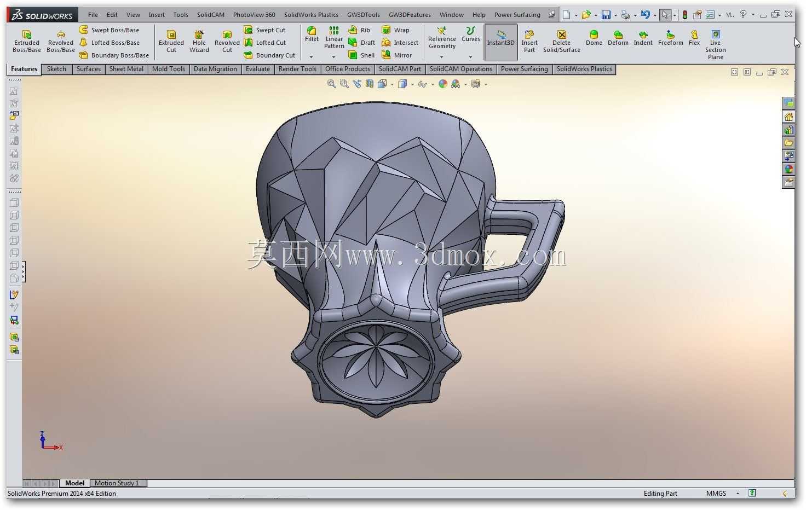812x510 pixels.
Task: Open the Motion Study 1 tab
Action: pyautogui.click(x=117, y=483)
